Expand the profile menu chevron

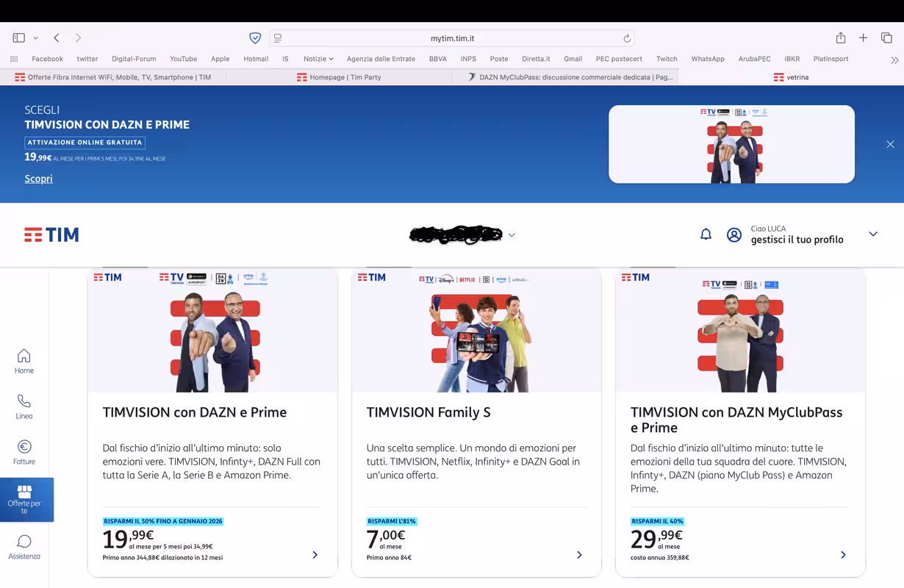[x=873, y=234]
